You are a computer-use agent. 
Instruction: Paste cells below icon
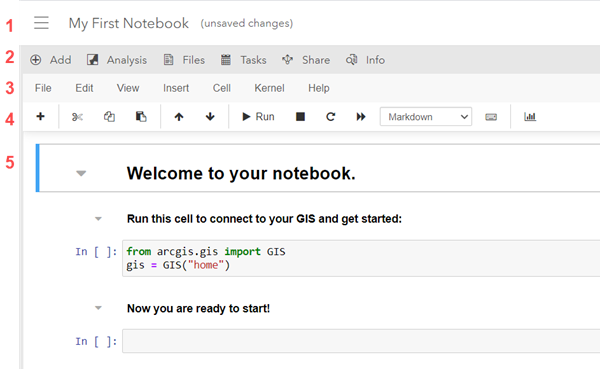[x=141, y=116]
